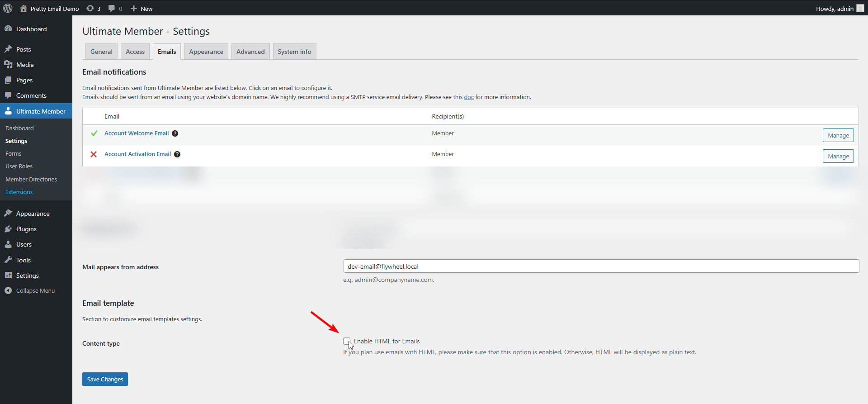Open the System info tab
The width and height of the screenshot is (868, 404).
pos(294,52)
